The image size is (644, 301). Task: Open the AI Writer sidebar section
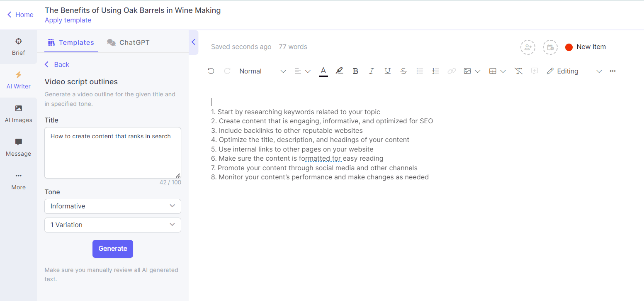[18, 81]
